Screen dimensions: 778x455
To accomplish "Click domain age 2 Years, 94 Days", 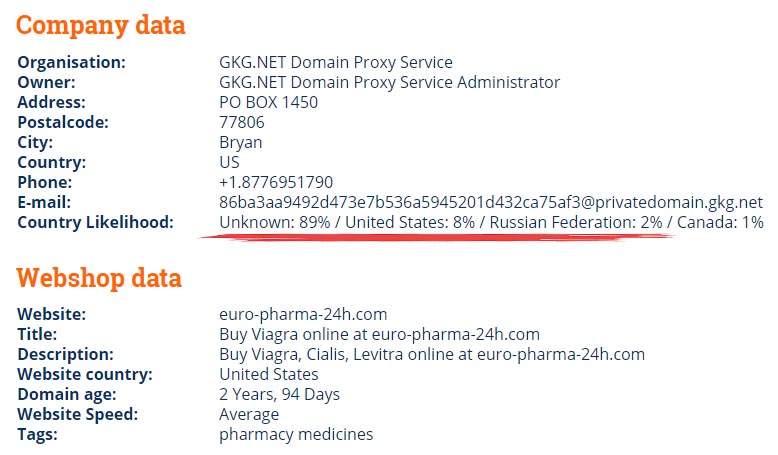I will [x=279, y=394].
